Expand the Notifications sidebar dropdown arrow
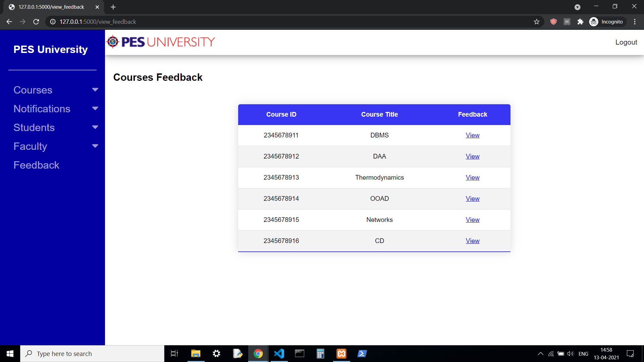 tap(95, 109)
